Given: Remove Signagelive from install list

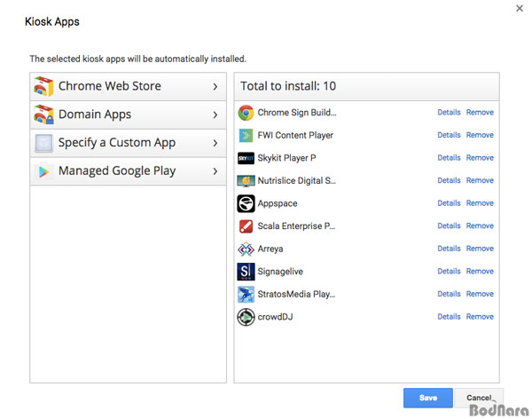Looking at the screenshot, I should [480, 272].
